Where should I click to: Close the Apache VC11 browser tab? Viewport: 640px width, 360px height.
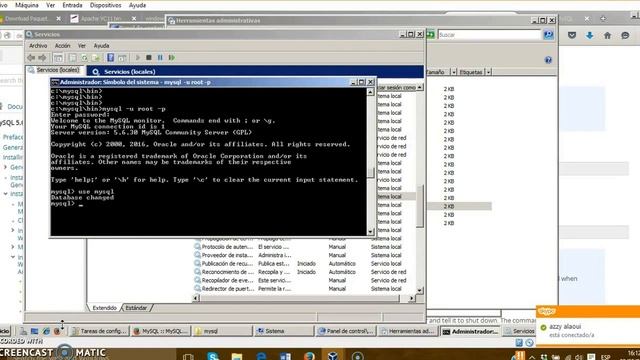click(134, 19)
